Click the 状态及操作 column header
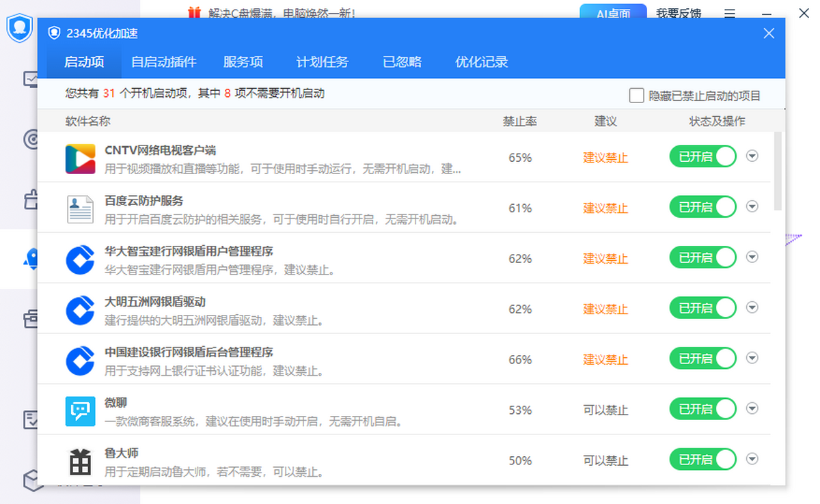The width and height of the screenshot is (820, 504). (717, 122)
